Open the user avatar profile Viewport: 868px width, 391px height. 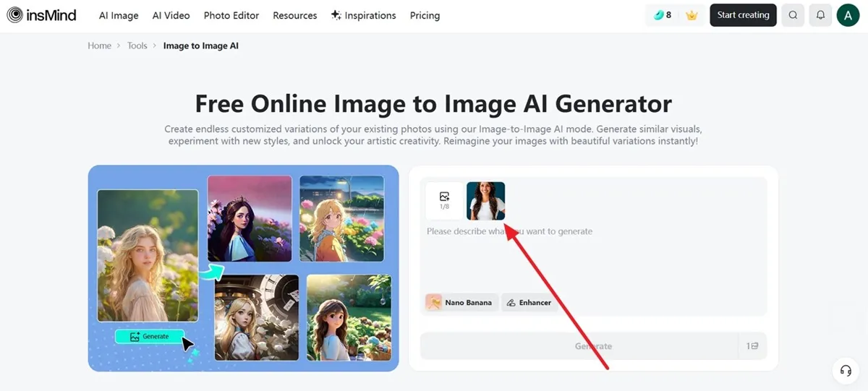(x=848, y=15)
